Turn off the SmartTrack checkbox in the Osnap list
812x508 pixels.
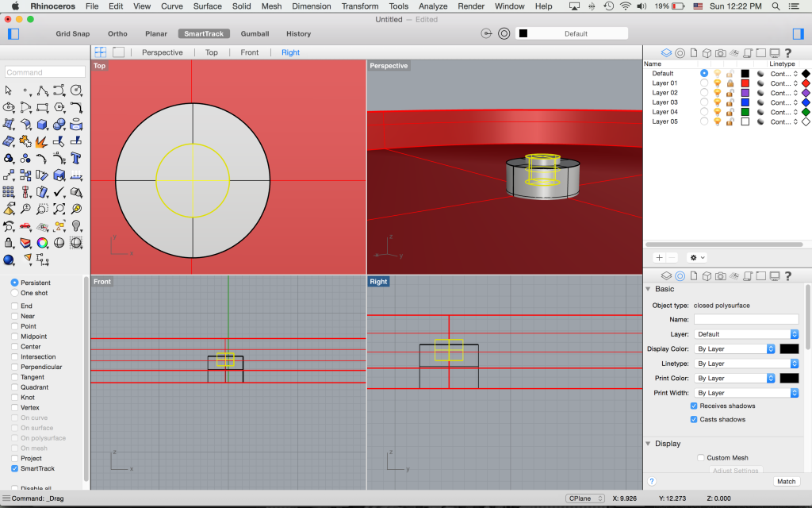tap(14, 468)
